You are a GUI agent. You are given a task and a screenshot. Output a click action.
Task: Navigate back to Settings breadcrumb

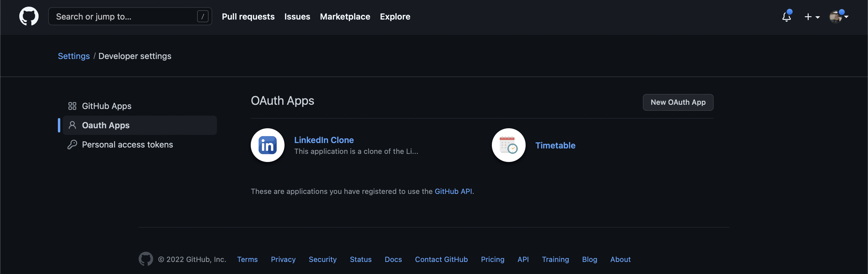coord(74,56)
